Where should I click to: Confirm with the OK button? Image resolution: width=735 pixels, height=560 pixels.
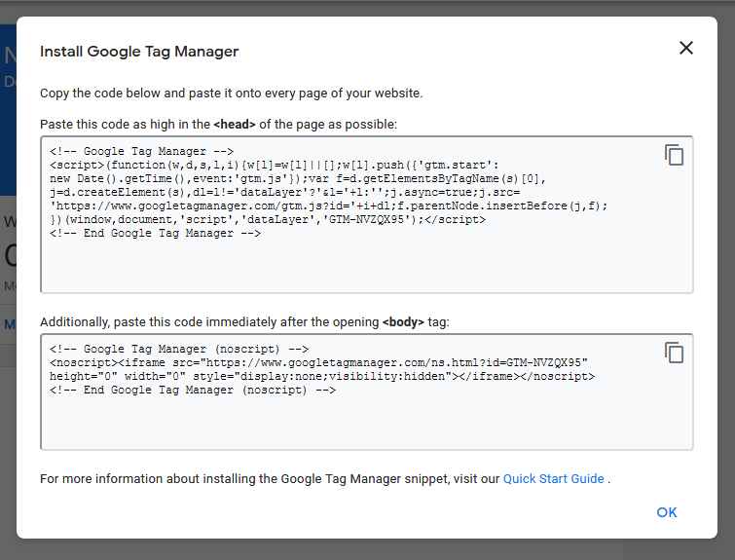point(667,512)
